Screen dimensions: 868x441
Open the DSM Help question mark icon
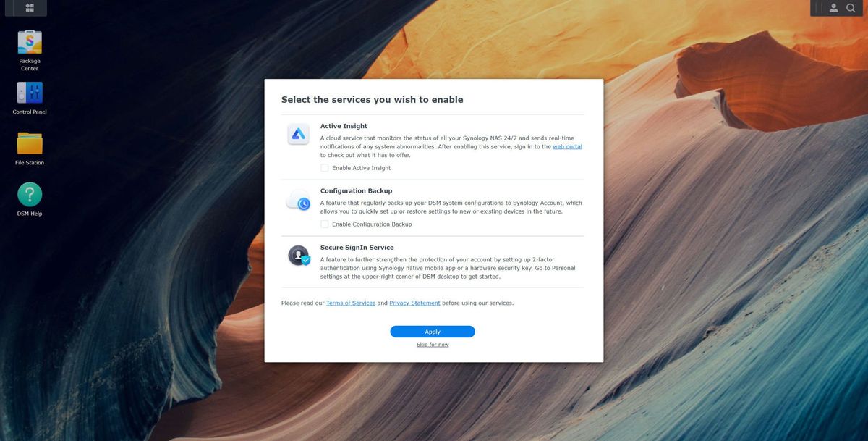point(30,194)
